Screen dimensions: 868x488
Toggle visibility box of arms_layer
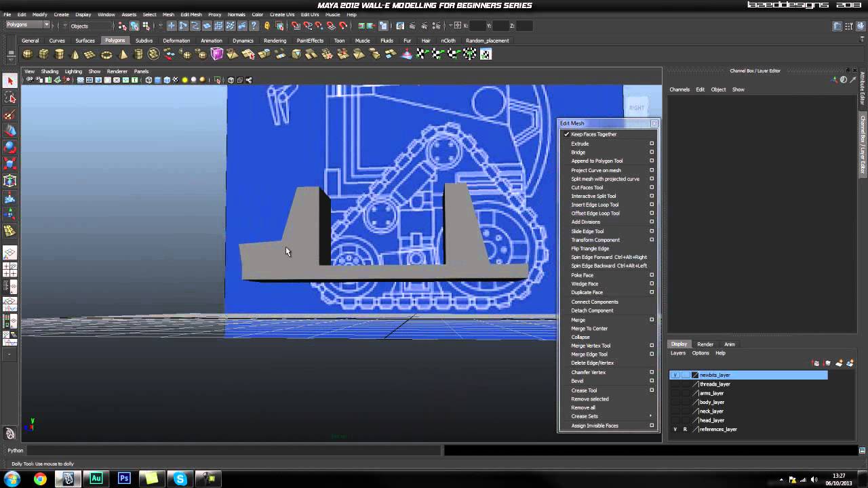(x=675, y=393)
